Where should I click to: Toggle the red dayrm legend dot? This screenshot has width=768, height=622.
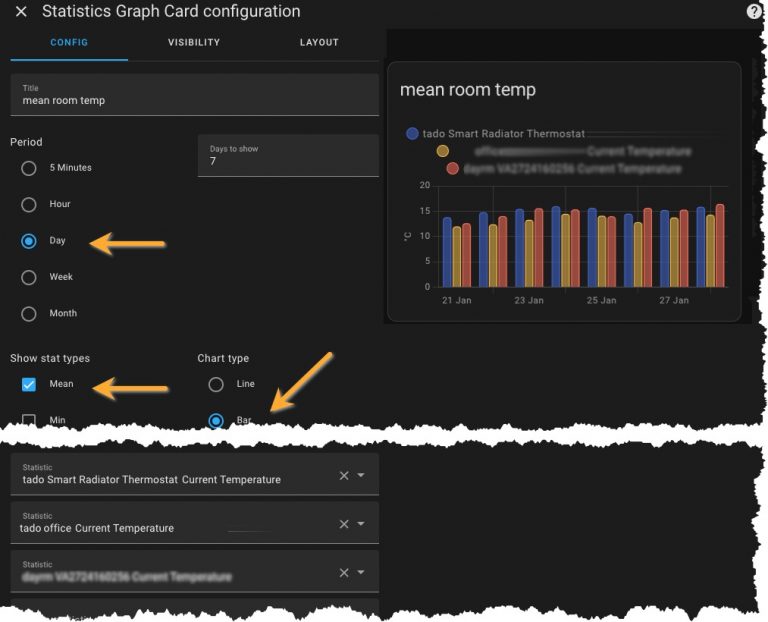(452, 169)
